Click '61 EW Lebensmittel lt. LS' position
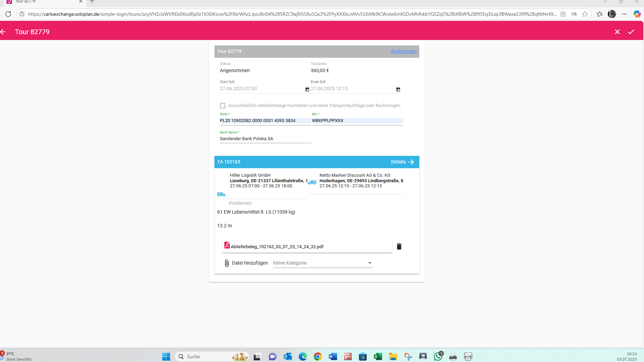Viewport: 644px width, 362px height. [256, 212]
